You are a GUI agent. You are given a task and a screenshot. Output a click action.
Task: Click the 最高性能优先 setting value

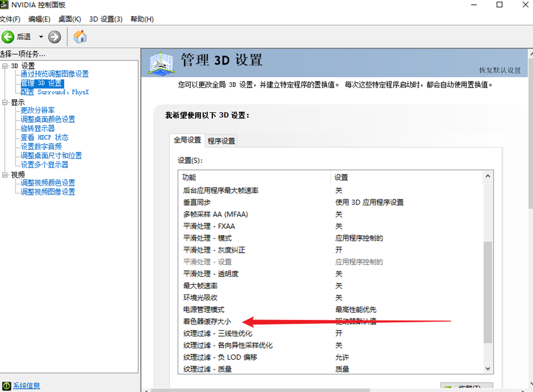click(355, 309)
